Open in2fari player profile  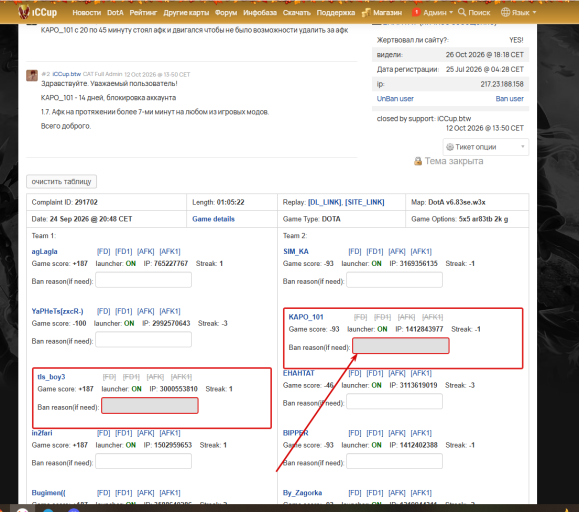click(42, 433)
